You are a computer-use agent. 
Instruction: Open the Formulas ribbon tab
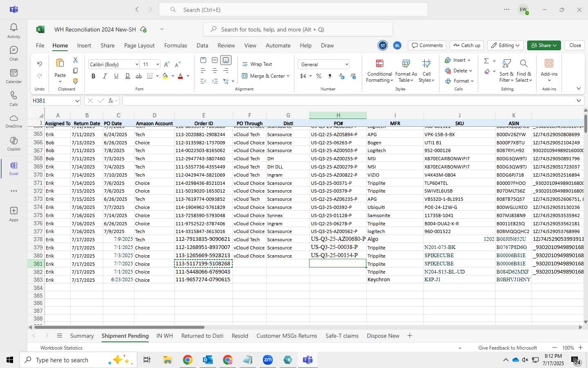pos(176,45)
